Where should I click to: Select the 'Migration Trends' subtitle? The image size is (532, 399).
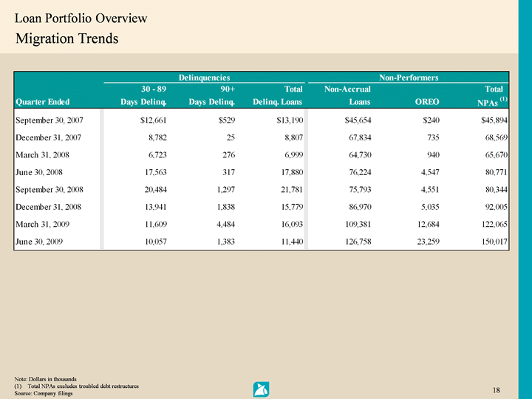[66, 38]
